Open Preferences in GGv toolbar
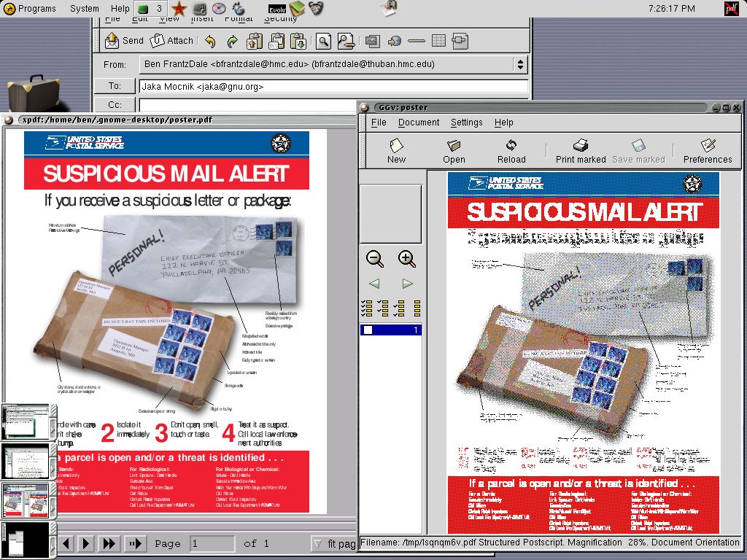The width and height of the screenshot is (747, 560). click(708, 151)
